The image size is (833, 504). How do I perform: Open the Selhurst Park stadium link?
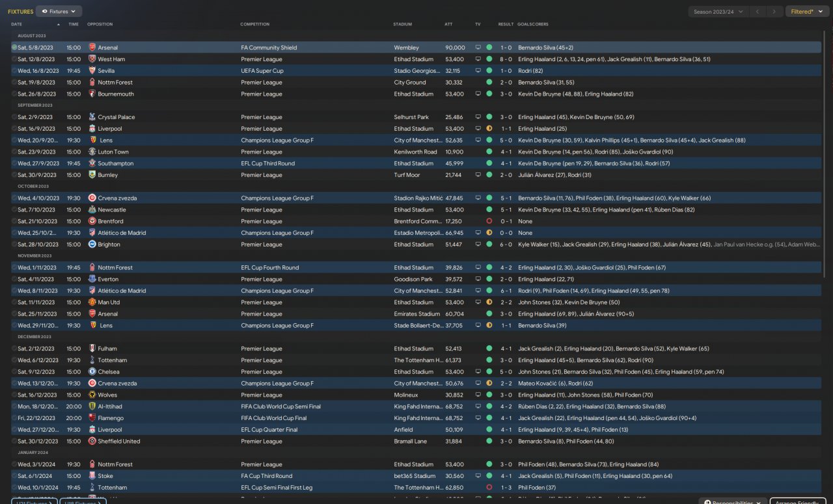point(411,117)
